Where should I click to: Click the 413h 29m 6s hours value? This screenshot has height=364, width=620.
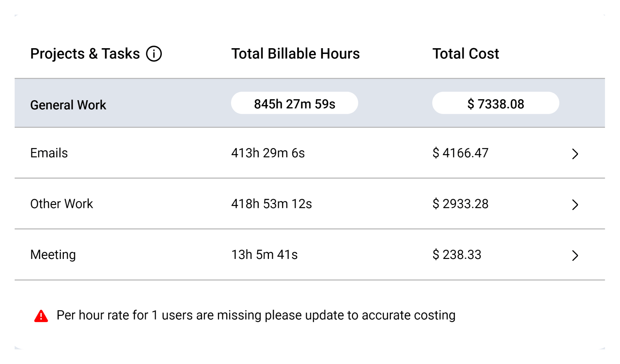coord(268,153)
